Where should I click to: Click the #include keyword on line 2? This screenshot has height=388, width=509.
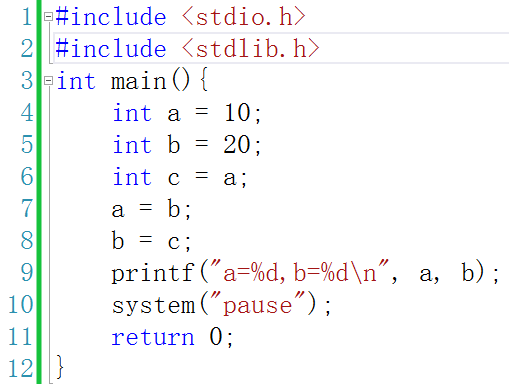[111, 49]
